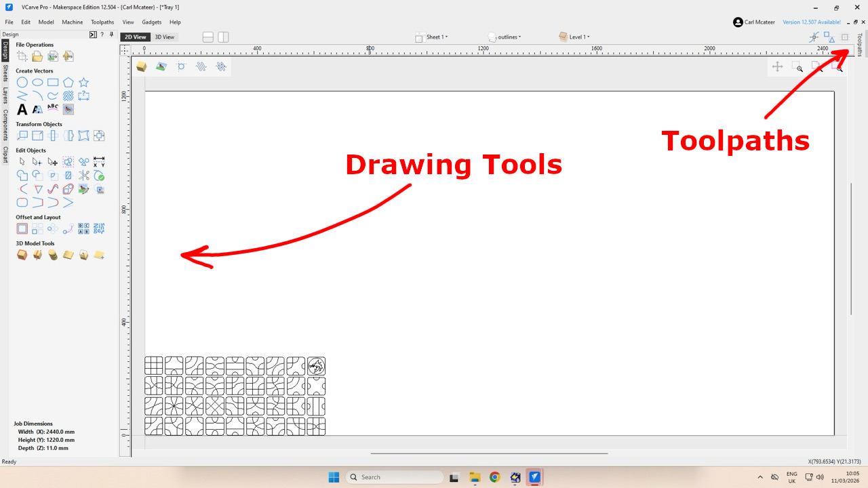Toggle the command-prompt icon in Design panel header

click(93, 35)
